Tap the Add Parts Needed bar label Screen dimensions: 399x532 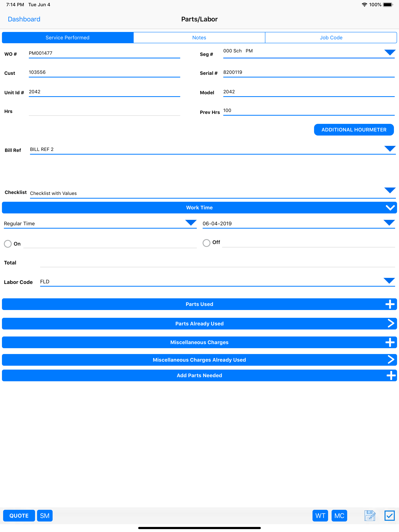tap(199, 375)
